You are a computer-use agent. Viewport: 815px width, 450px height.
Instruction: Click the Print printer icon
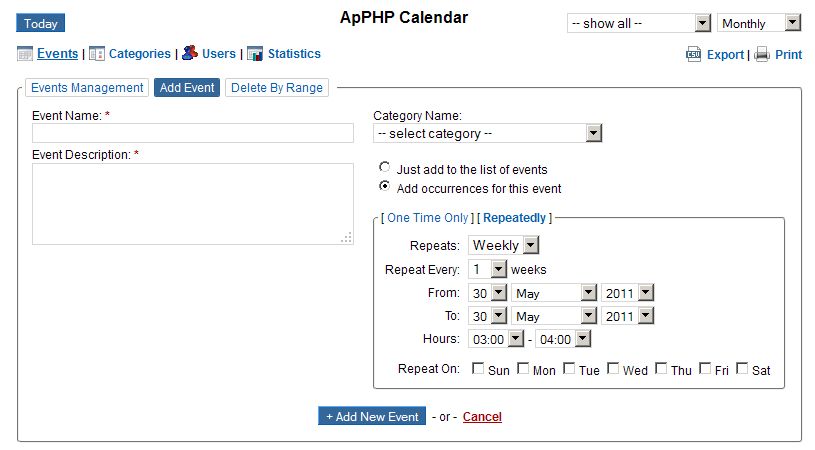[x=762, y=55]
